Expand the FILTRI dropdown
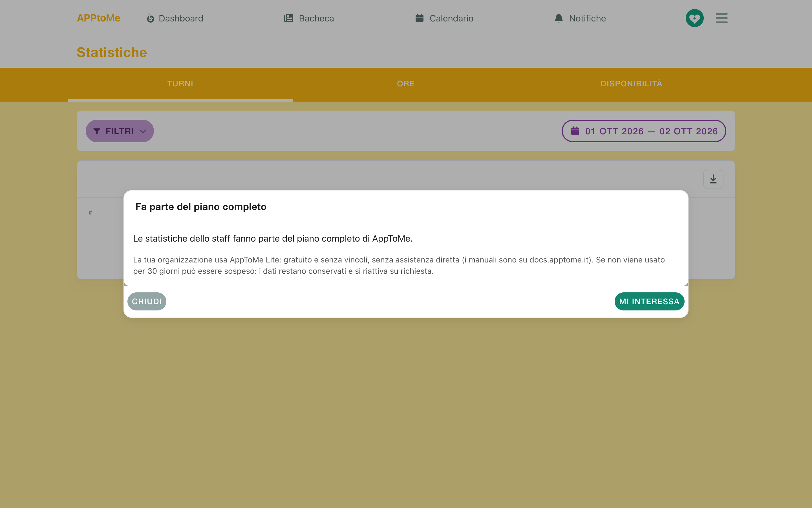812x508 pixels. (120, 131)
